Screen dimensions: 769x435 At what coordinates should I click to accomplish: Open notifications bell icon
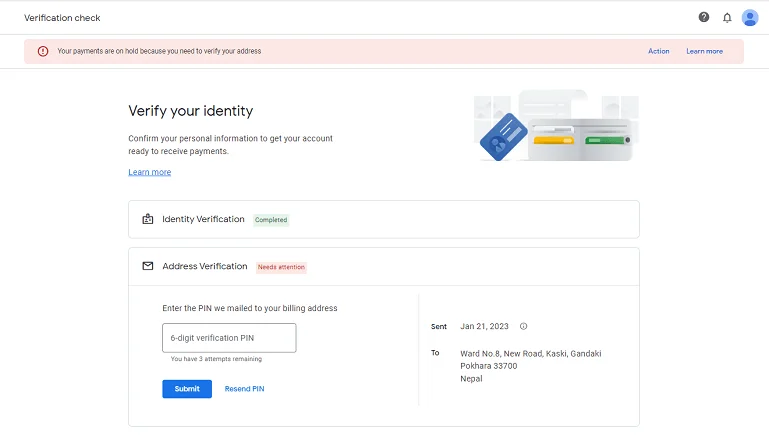click(727, 18)
